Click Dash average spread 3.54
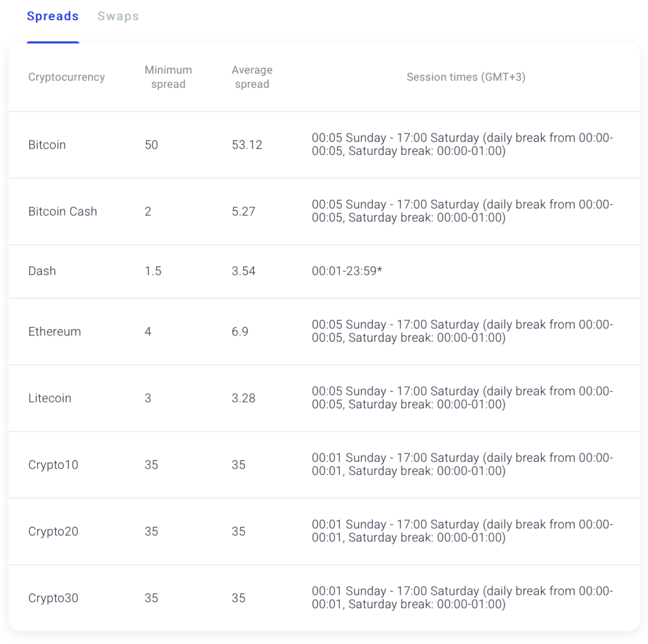Screen dimensions: 648x644 (x=244, y=271)
